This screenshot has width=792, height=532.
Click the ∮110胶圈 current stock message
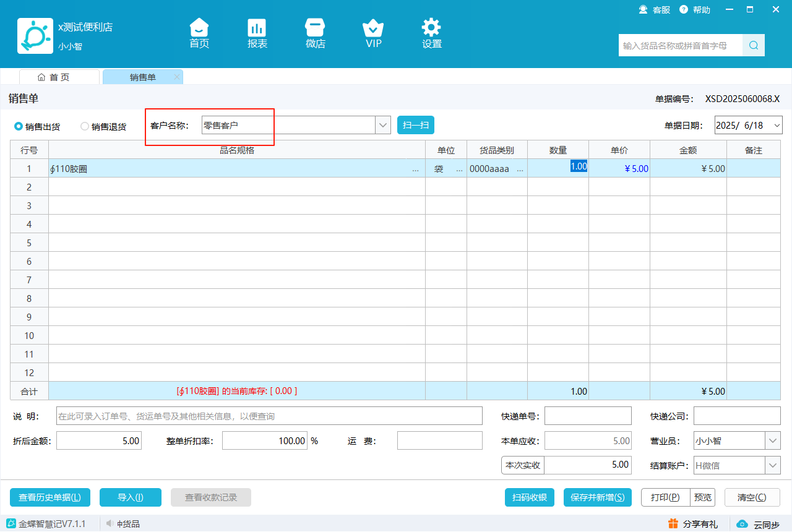pyautogui.click(x=237, y=391)
